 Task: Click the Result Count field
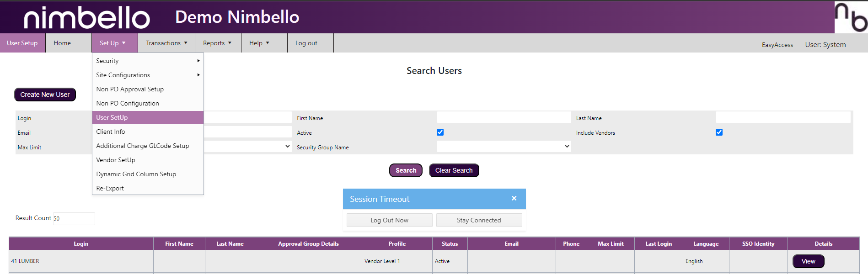[x=74, y=218]
